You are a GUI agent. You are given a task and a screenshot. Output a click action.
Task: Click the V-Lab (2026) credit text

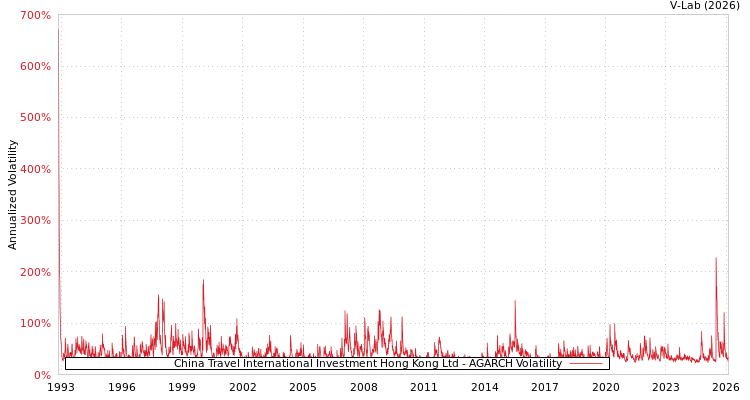pos(705,5)
